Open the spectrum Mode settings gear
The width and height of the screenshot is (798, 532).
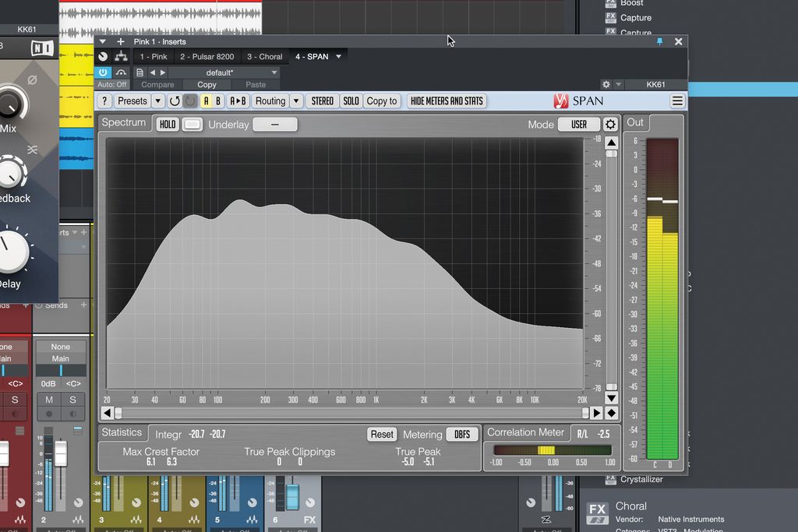coord(610,124)
